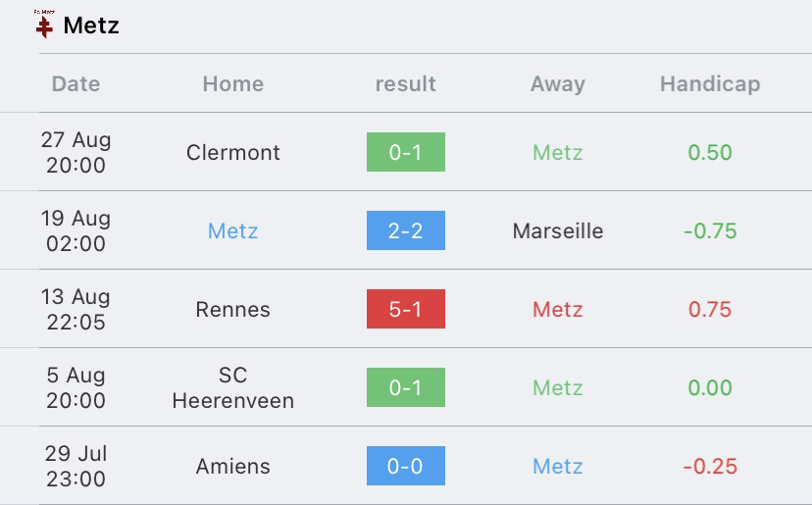Open the Clermont team link
Viewport: 812px width, 505px height.
233,152
